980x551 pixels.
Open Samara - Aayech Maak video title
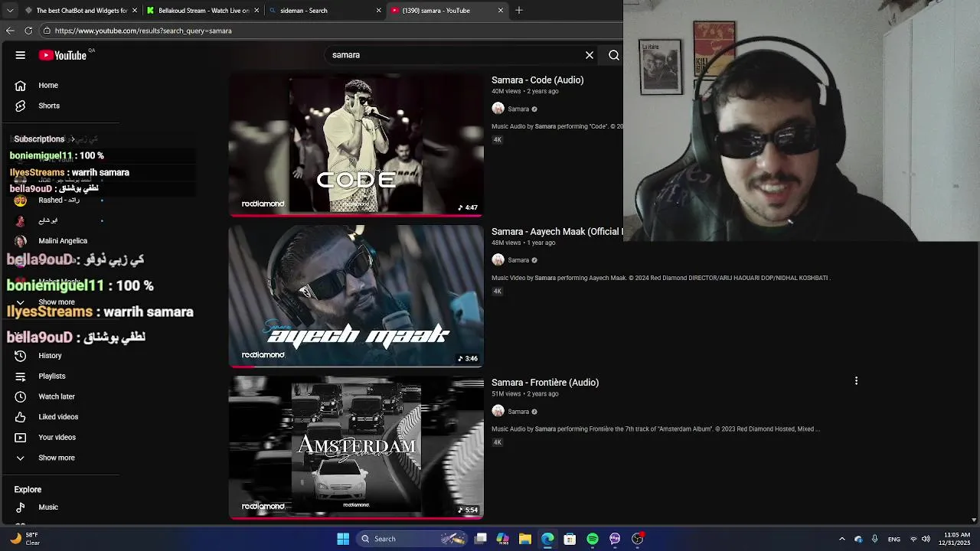point(557,231)
